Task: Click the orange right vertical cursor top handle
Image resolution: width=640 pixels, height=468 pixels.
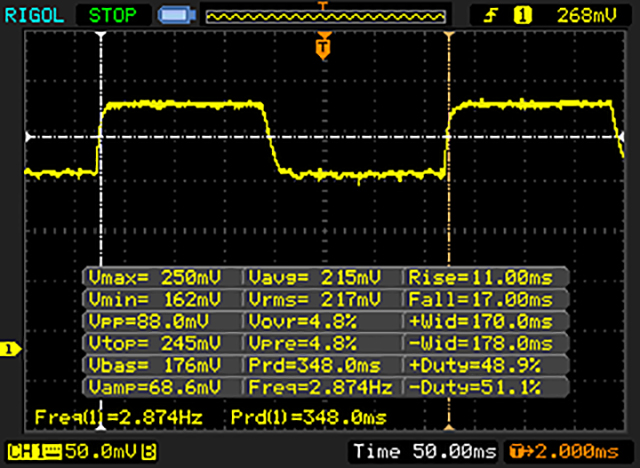Action: [x=449, y=35]
